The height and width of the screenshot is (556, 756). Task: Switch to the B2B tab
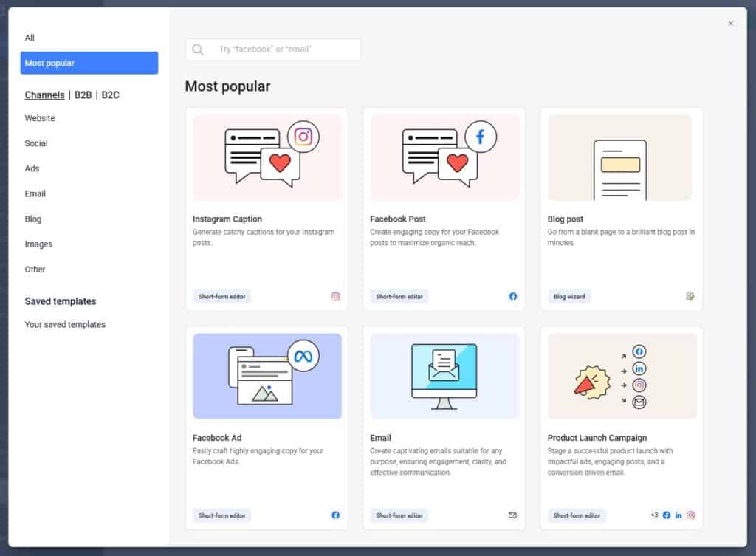tap(83, 95)
